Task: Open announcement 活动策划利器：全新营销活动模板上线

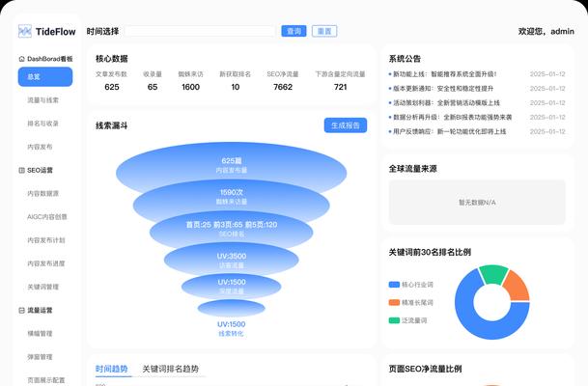Action: pos(446,102)
